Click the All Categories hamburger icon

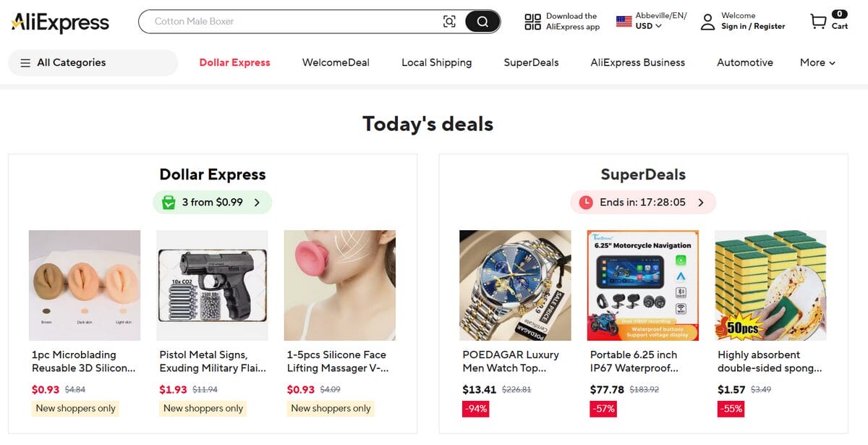click(26, 63)
